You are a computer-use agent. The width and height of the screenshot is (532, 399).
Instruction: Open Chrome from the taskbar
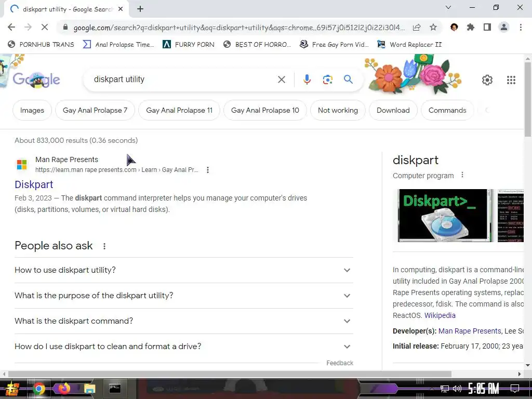[x=38, y=389]
